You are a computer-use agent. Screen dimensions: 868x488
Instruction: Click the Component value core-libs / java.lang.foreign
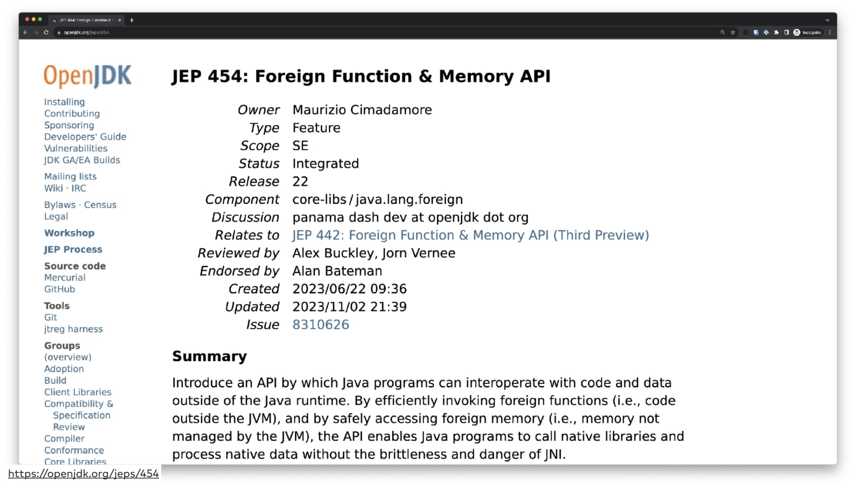pyautogui.click(x=378, y=200)
